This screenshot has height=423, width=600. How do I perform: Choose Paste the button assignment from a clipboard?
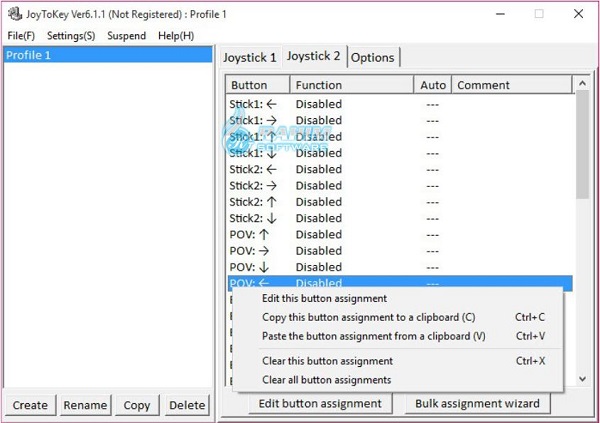click(398, 336)
